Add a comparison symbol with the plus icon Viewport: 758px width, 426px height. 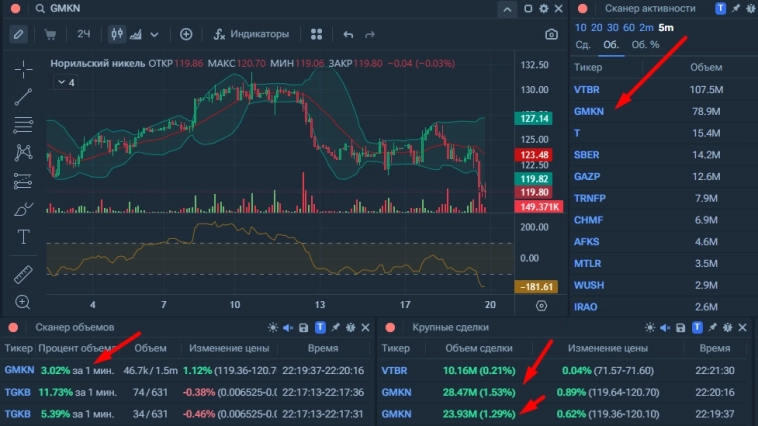pos(186,34)
